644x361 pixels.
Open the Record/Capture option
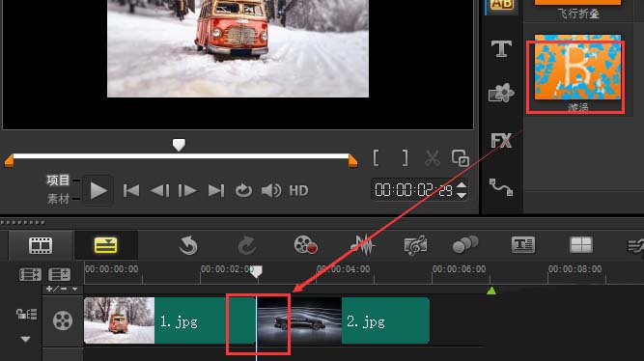(x=305, y=245)
